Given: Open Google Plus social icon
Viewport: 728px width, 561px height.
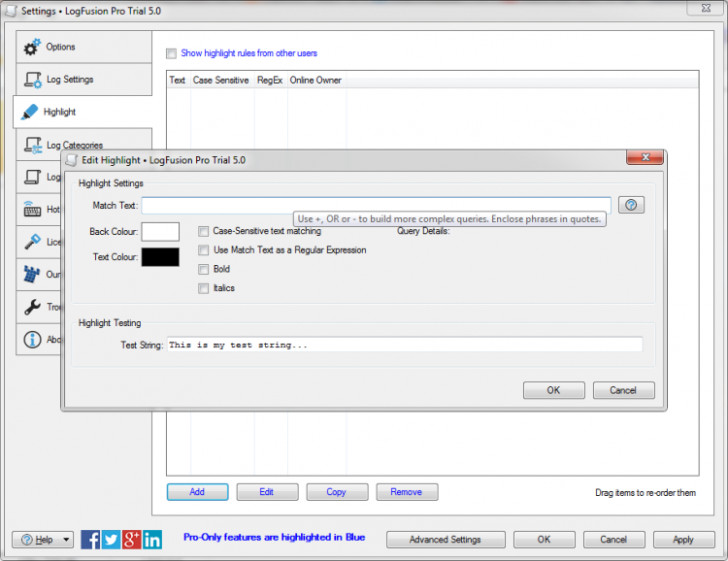Looking at the screenshot, I should 131,540.
